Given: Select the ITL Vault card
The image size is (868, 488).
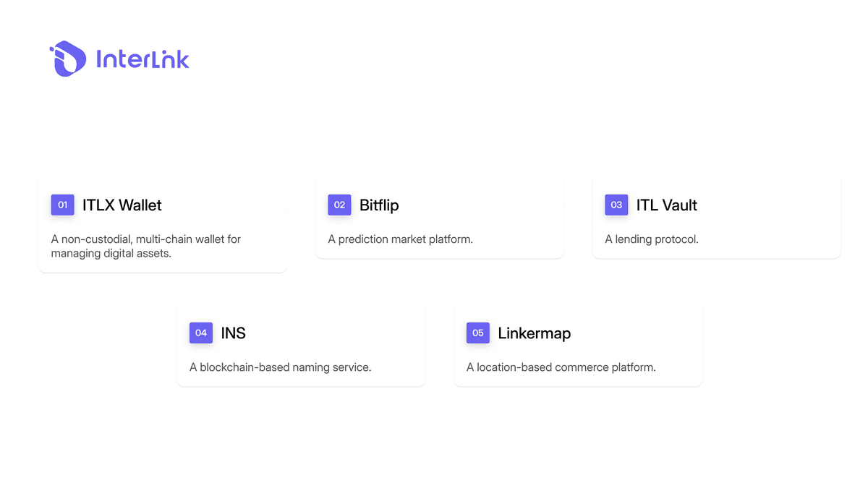Looking at the screenshot, I should 716,218.
